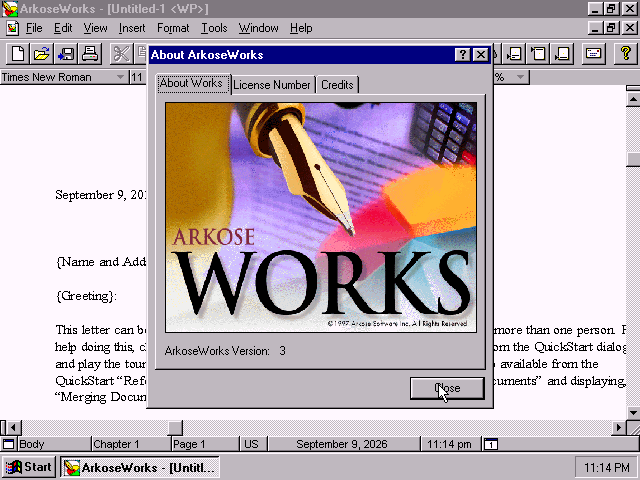
Task: Select the About Works tab
Action: [x=191, y=83]
